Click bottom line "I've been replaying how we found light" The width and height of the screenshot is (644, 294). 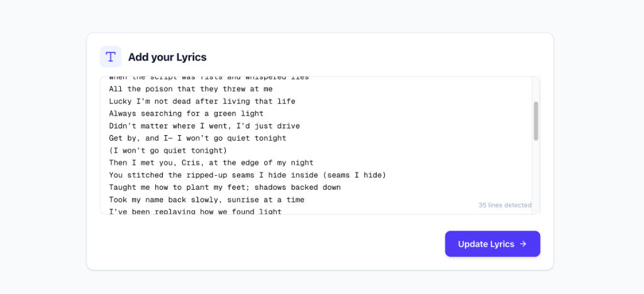pyautogui.click(x=195, y=212)
